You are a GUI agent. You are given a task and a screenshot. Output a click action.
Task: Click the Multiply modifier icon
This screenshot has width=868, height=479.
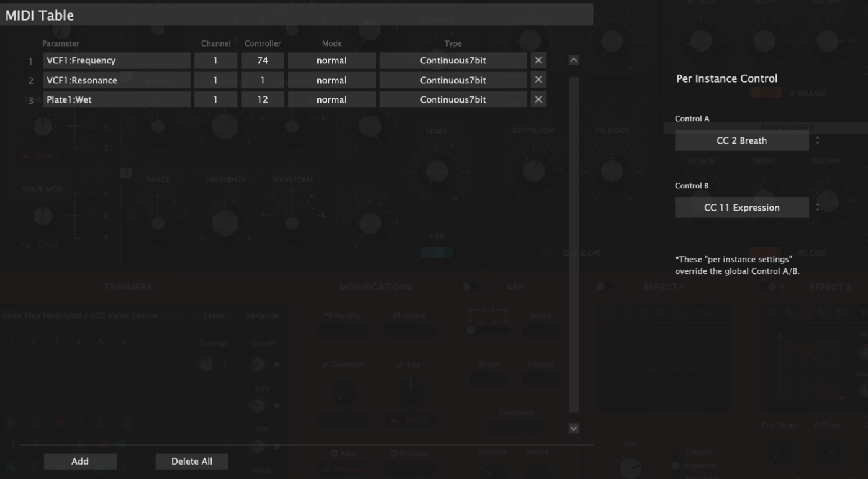[x=395, y=454]
